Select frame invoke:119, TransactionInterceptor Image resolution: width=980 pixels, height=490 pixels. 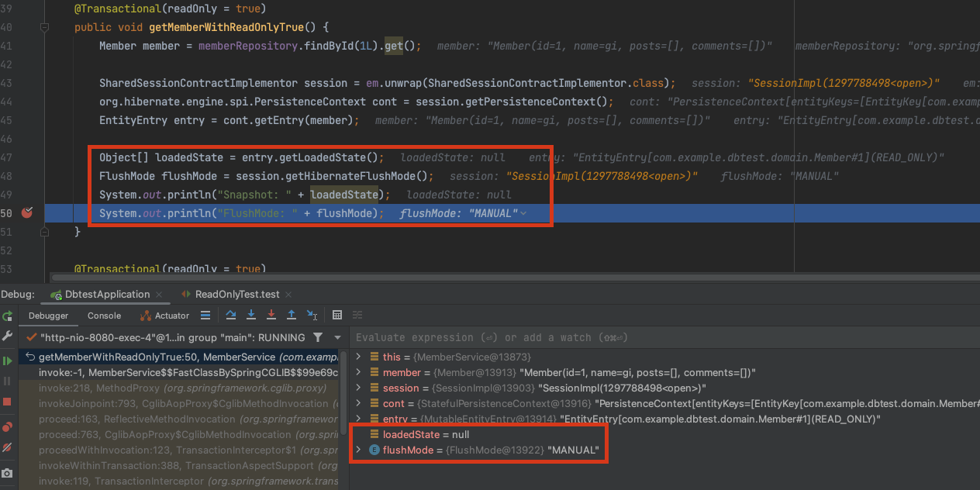click(180, 481)
